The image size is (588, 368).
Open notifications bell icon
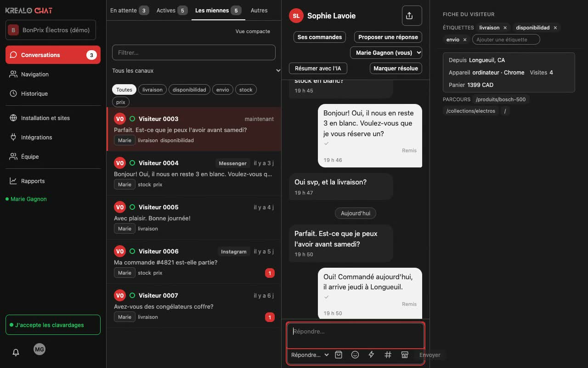pos(16,352)
